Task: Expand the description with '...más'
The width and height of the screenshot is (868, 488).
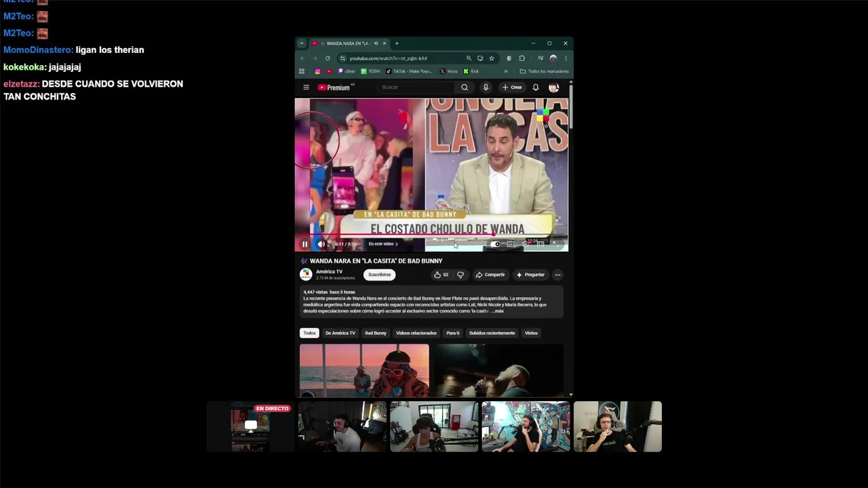Action: (498, 310)
